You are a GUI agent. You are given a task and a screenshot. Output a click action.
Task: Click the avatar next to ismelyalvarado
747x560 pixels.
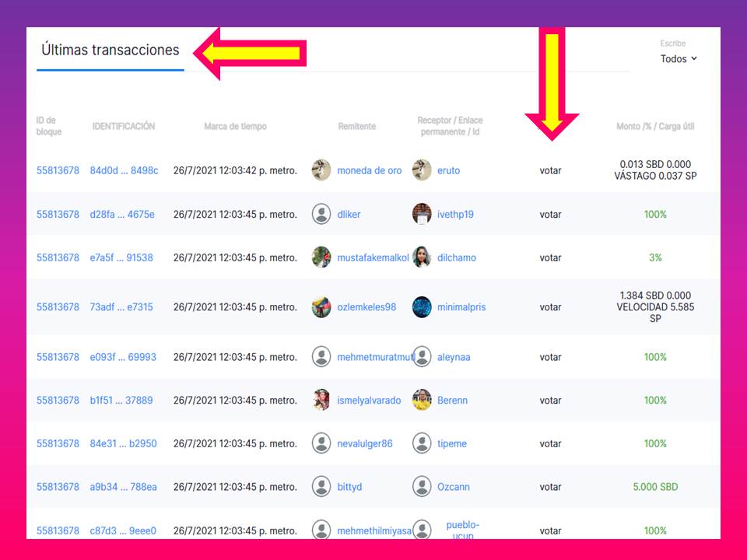(321, 400)
